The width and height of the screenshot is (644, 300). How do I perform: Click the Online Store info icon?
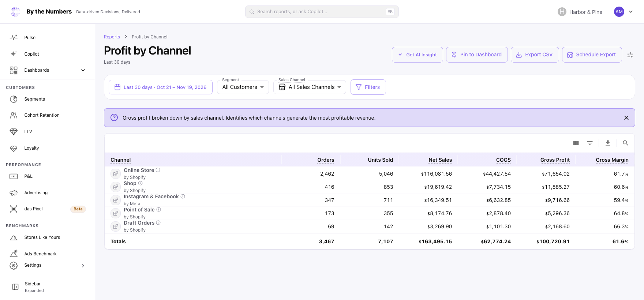[158, 170]
